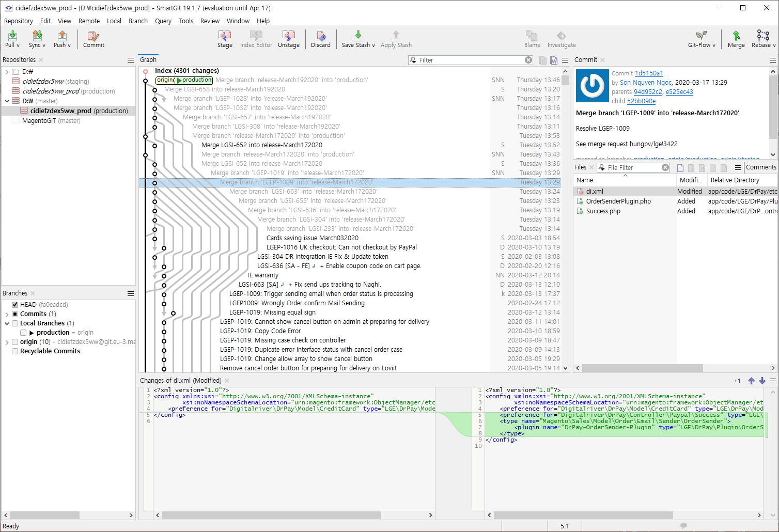
Task: Collapse the D:₩ (master) repository group
Action: tap(7, 101)
